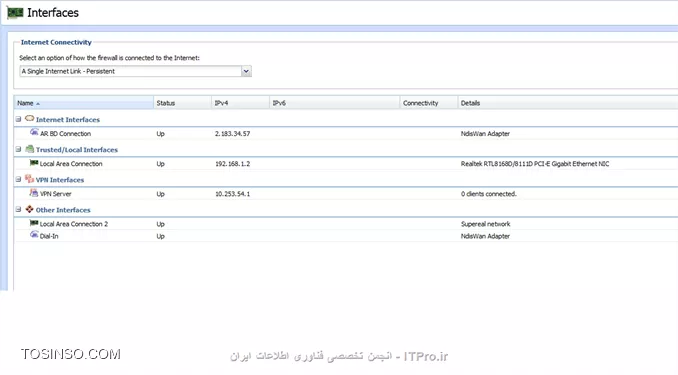Screen dimensions: 678x375
Task: Sort by the Connectivity column header
Action: pos(429,103)
